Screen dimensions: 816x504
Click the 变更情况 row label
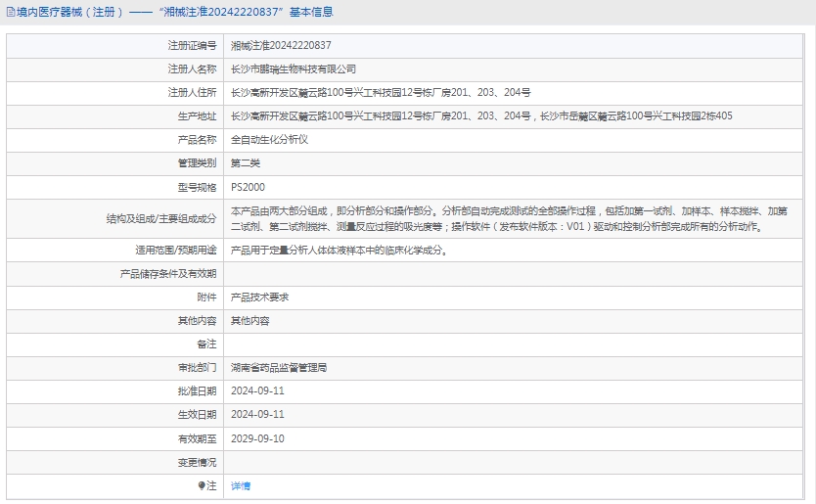pos(197,462)
